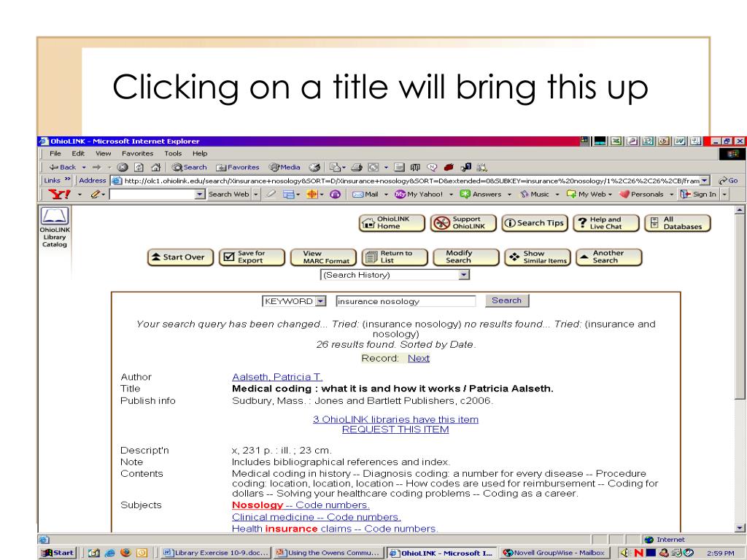Open the Help menu

200,153
